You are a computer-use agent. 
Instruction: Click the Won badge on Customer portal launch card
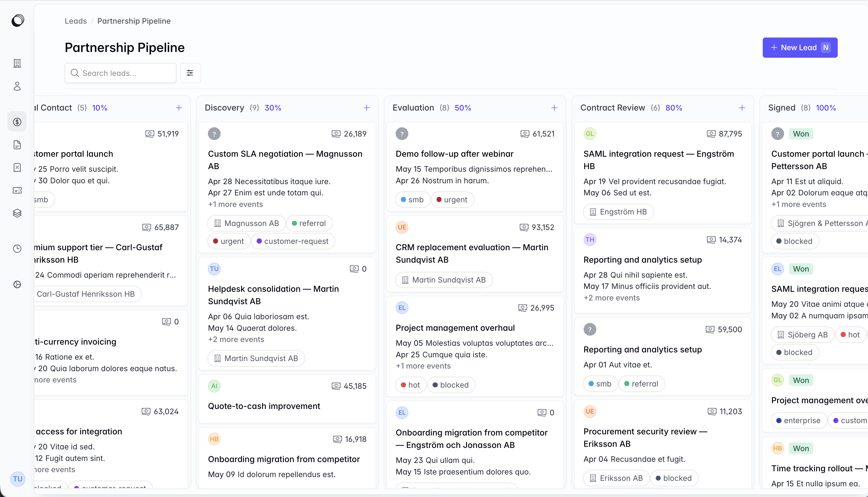tap(801, 134)
